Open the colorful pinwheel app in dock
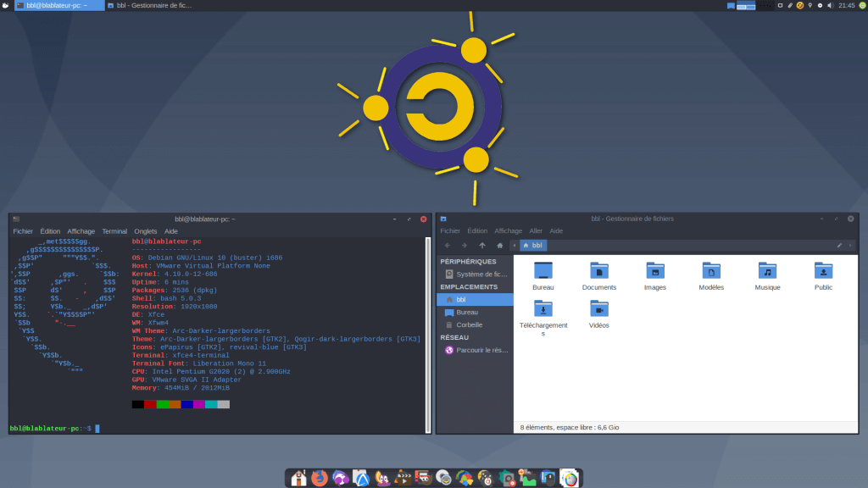The image size is (868, 488). point(465,478)
